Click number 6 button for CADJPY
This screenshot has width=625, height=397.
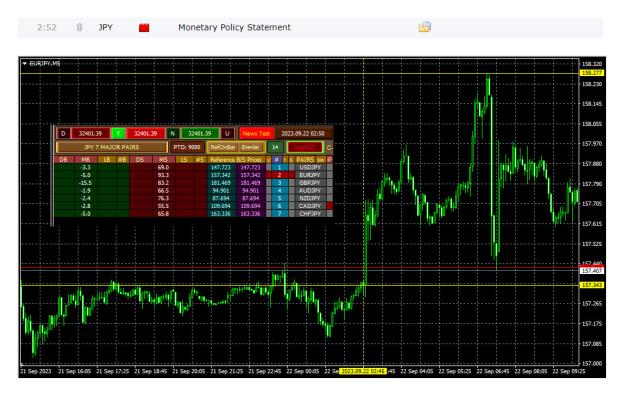[x=279, y=206]
